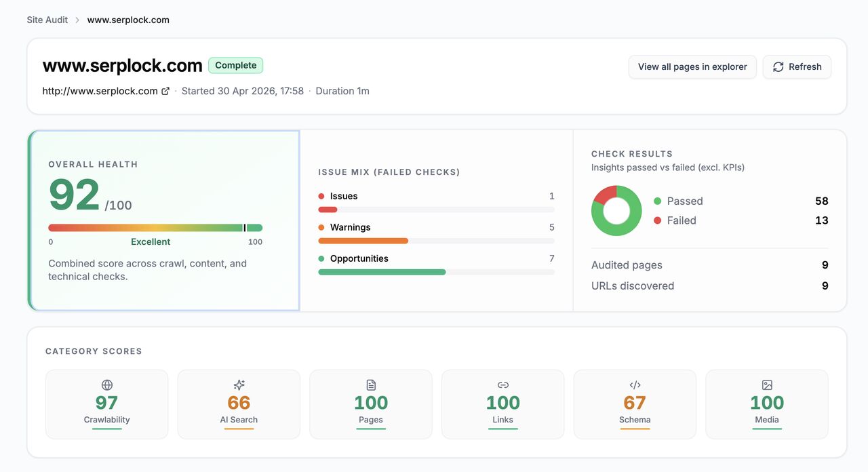Open the Pages score card
This screenshot has height=472, width=868.
pos(371,404)
